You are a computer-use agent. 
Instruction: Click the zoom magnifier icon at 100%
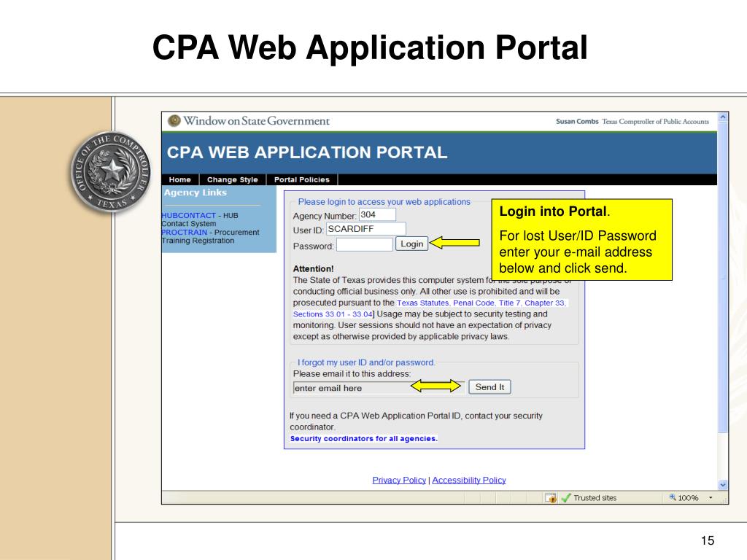tap(672, 497)
